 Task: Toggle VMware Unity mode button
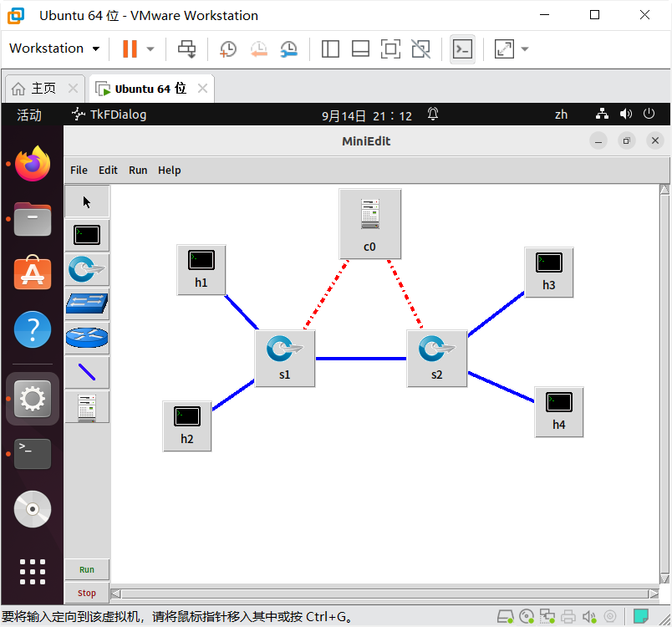[421, 48]
